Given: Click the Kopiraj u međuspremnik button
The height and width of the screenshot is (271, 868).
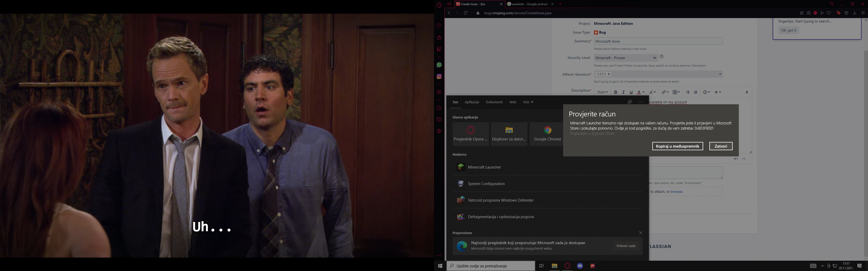Looking at the screenshot, I should coord(678,146).
